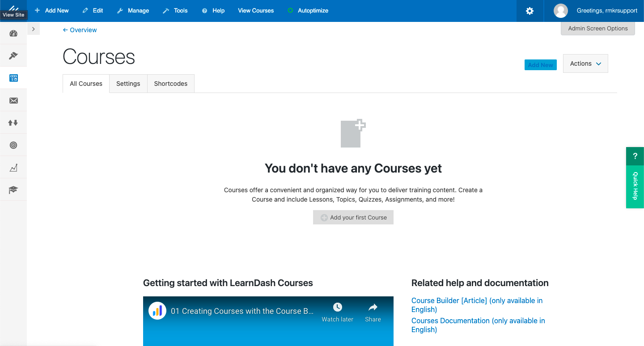Switch to the Settings tab
This screenshot has width=644, height=346.
tap(128, 84)
